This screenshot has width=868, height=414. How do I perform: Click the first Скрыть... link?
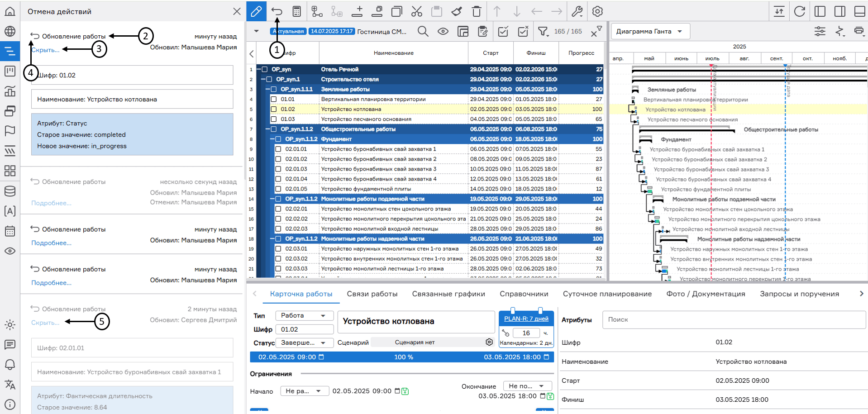click(45, 50)
